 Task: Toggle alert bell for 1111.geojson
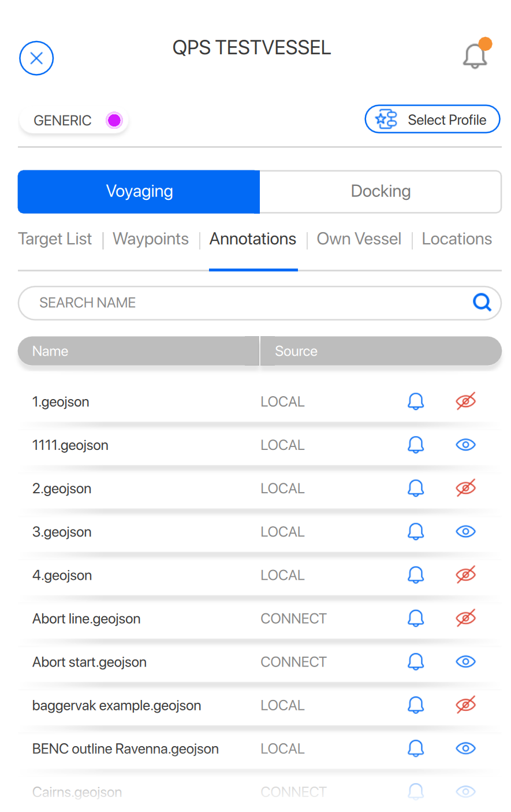[x=416, y=445]
